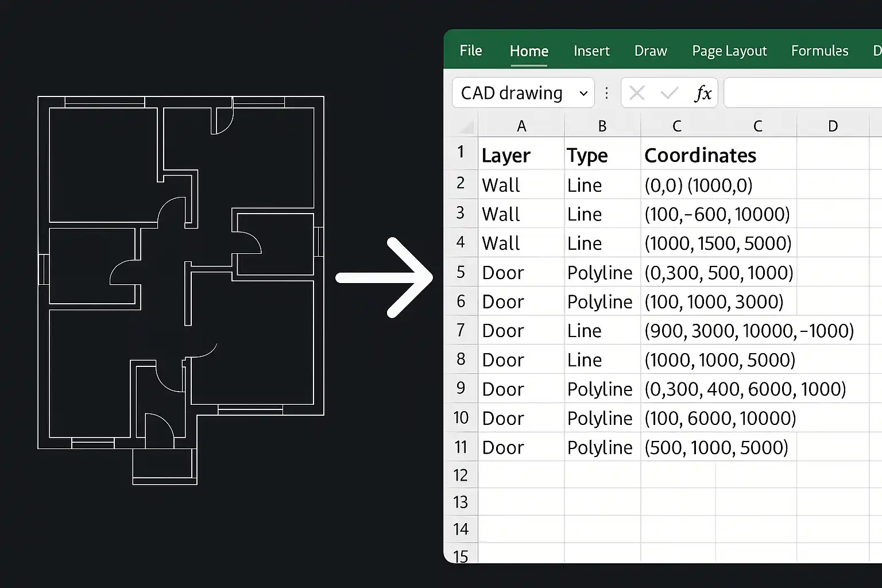Click the confirm checkmark icon in formula bar
882x588 pixels.
pyautogui.click(x=670, y=92)
